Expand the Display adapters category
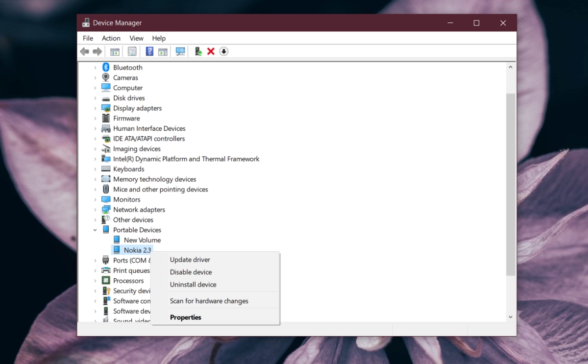Screen dimensions: 588x364 [x=96, y=108]
